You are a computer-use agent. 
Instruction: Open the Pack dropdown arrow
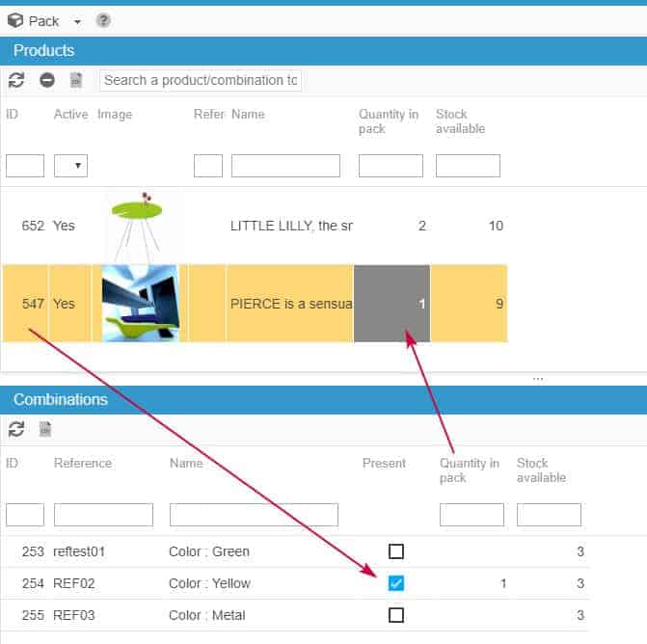[77, 21]
